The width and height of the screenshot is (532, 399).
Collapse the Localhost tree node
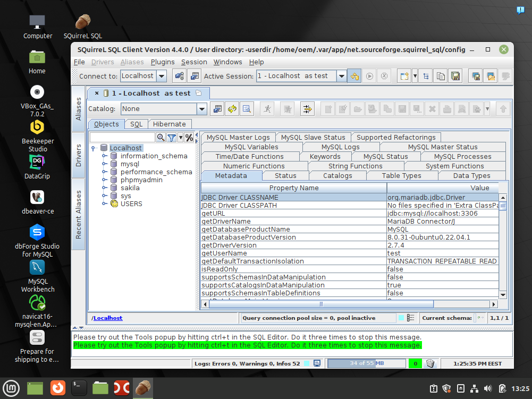click(94, 148)
